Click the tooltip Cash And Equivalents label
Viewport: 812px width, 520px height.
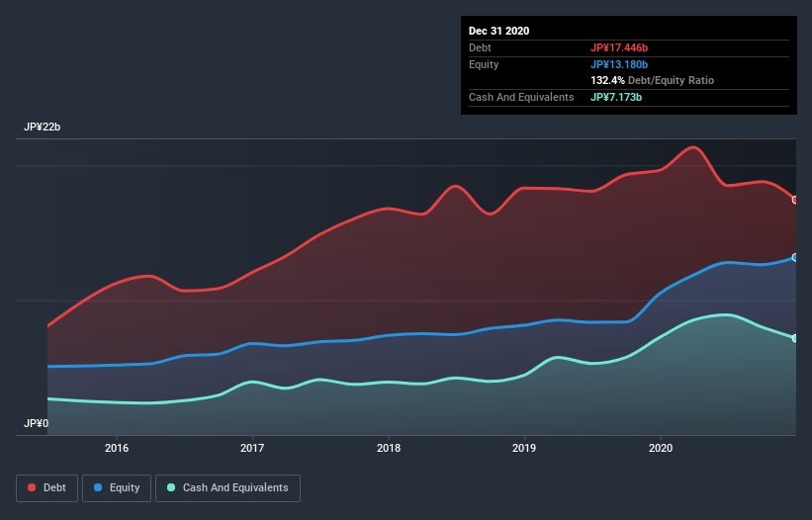coord(521,97)
